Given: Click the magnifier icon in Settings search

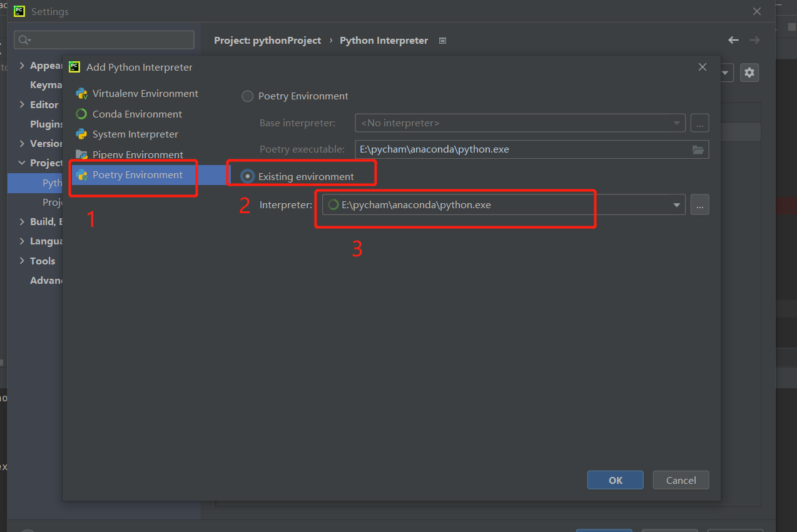Looking at the screenshot, I should (24, 40).
